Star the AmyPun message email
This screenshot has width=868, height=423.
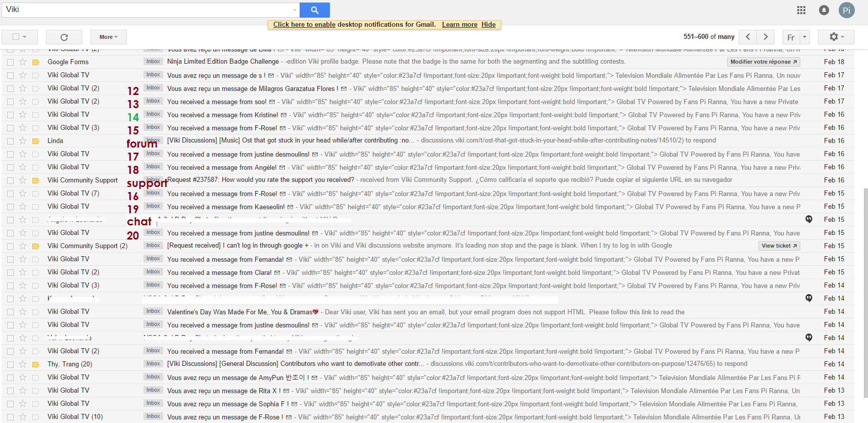coord(23,377)
